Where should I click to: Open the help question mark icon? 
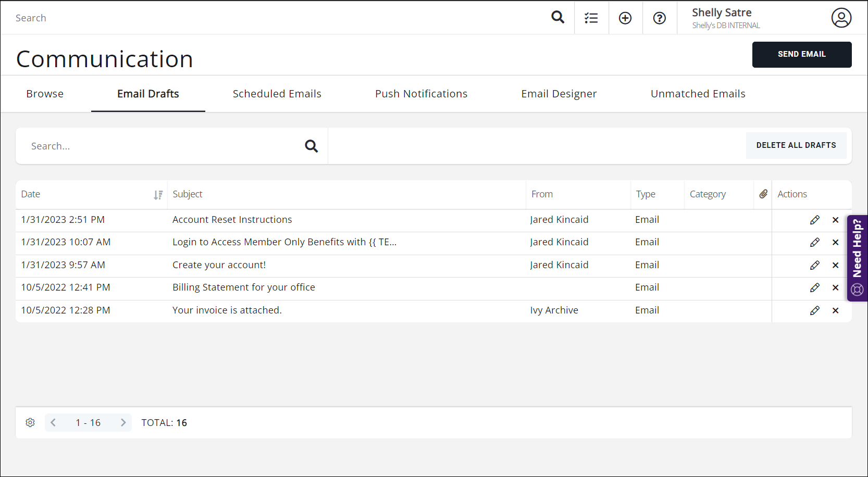(x=660, y=18)
